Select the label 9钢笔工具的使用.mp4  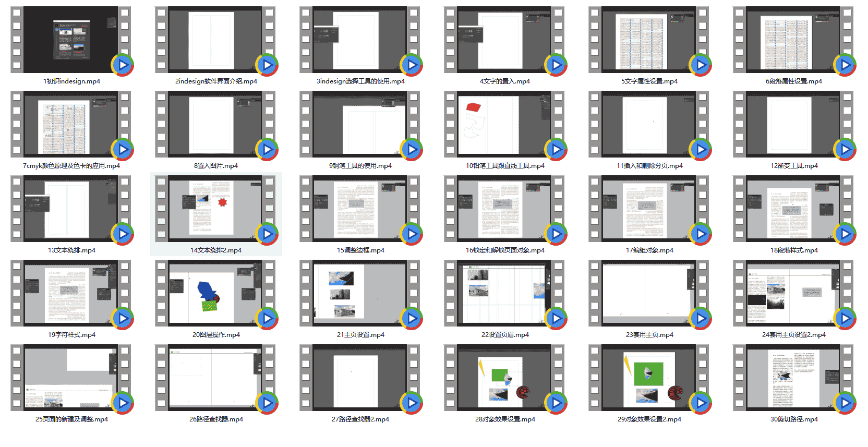click(360, 166)
